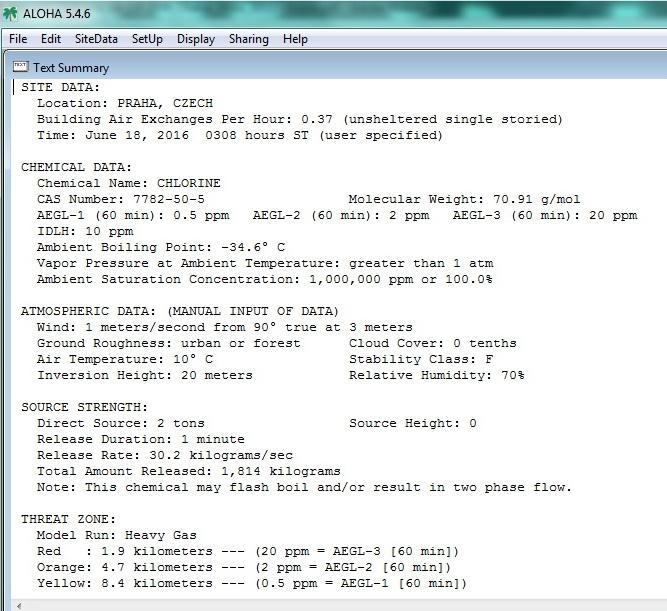Open the File menu
Viewport: 667px width, 611px height.
click(18, 39)
